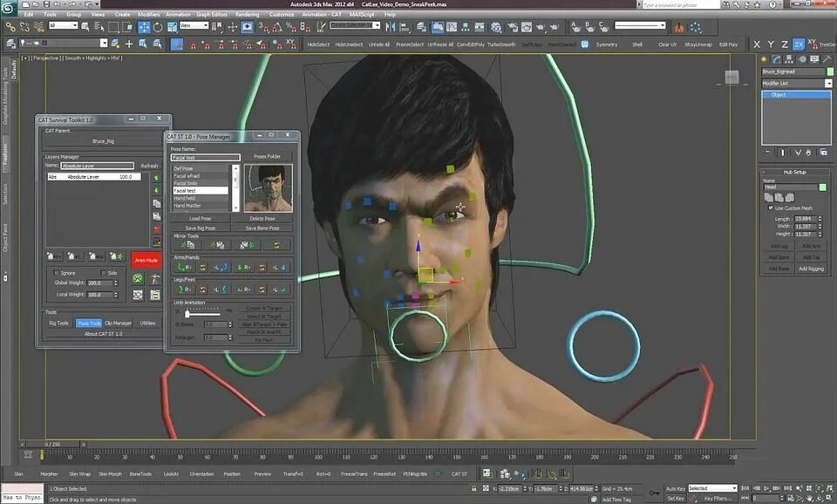Click the red Anim Mode button
The image size is (837, 504).
(x=146, y=260)
